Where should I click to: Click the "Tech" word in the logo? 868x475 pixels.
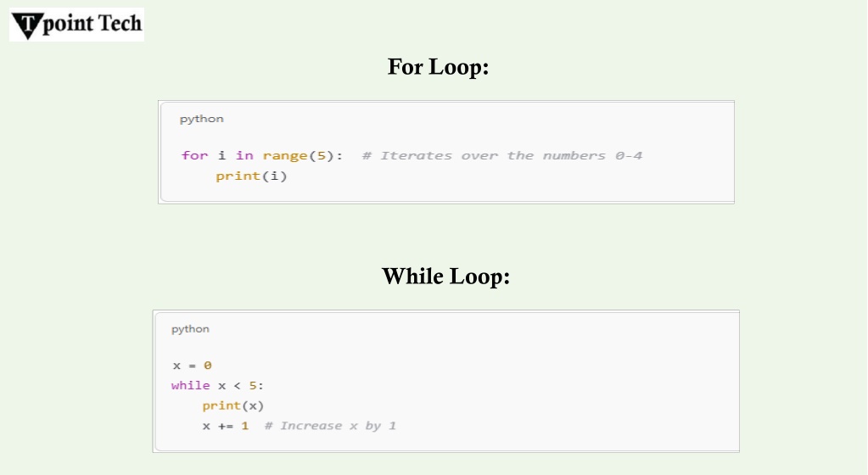click(120, 23)
